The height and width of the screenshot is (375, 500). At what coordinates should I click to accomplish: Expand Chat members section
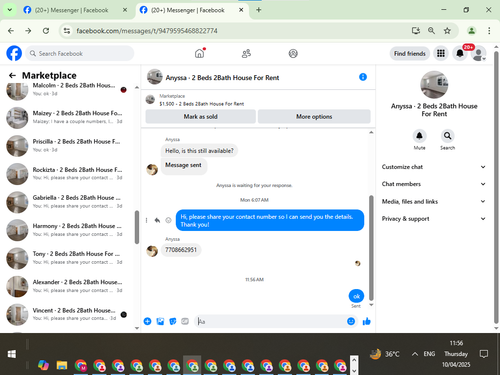tap(433, 184)
